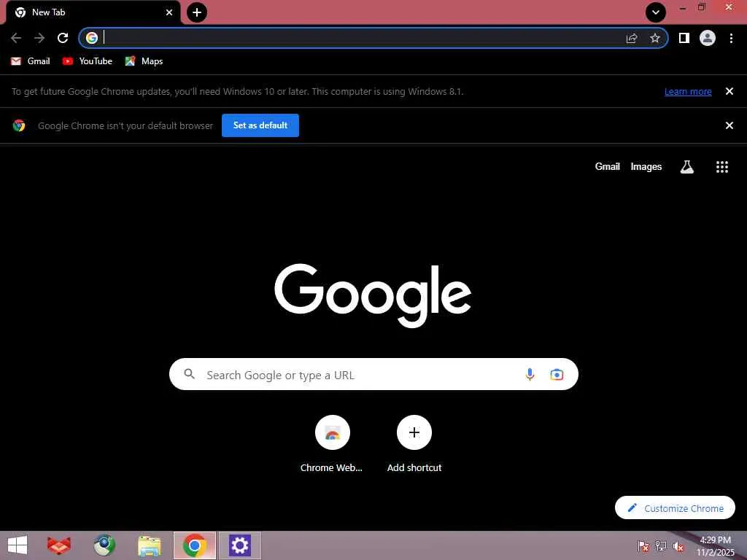This screenshot has width=747, height=560.
Task: Open the Windows Start menu
Action: (x=18, y=545)
